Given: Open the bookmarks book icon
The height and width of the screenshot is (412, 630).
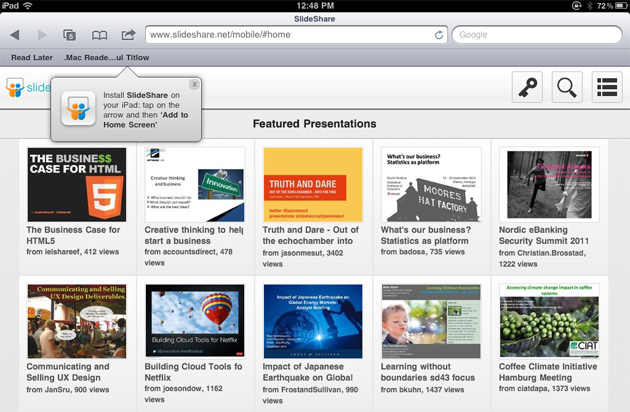Looking at the screenshot, I should tap(99, 35).
